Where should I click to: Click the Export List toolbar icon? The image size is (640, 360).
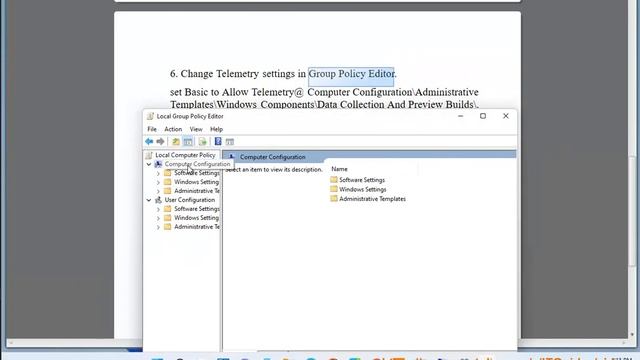pyautogui.click(x=202, y=142)
